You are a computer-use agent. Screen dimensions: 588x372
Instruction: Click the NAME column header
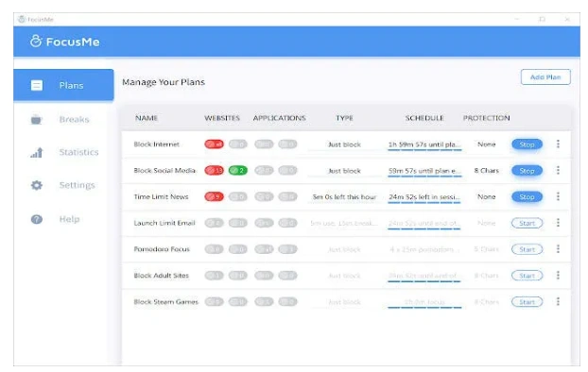pyautogui.click(x=147, y=118)
